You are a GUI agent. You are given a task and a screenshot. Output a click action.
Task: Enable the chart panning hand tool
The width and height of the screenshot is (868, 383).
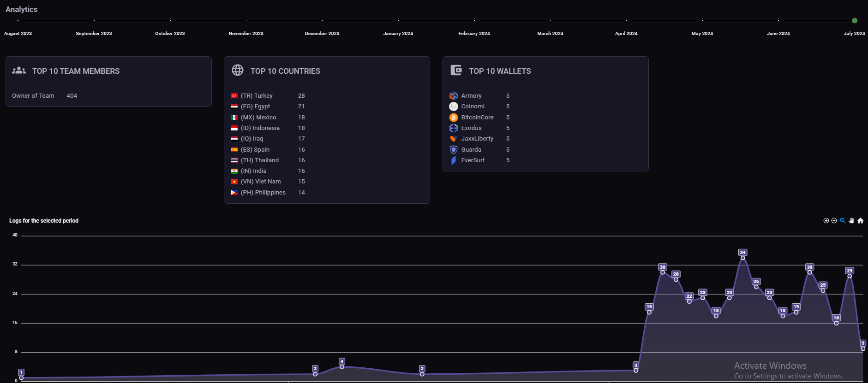(851, 221)
